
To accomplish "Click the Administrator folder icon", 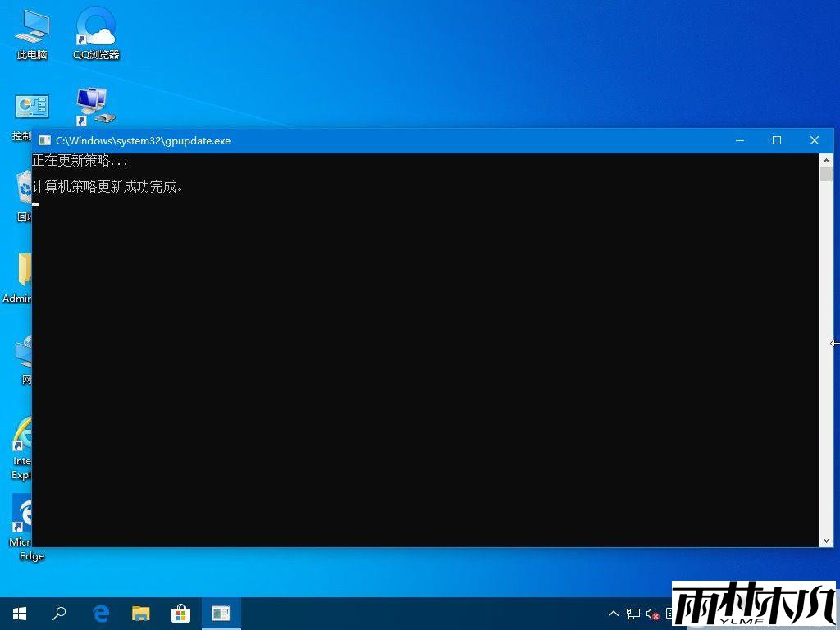I will pyautogui.click(x=25, y=269).
